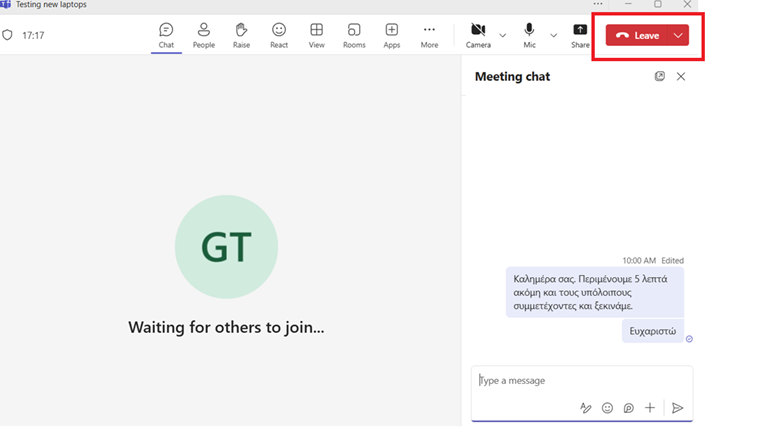Click the send message arrow
772x439 pixels.
[677, 408]
